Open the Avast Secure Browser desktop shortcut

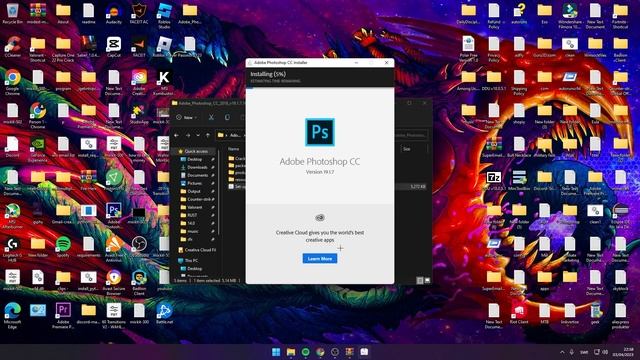pos(113,283)
